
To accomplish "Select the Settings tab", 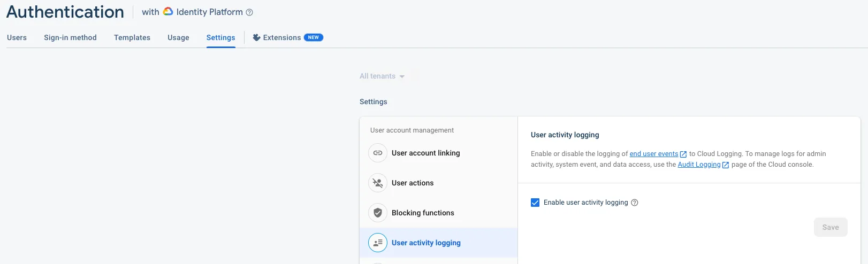I will pyautogui.click(x=220, y=37).
